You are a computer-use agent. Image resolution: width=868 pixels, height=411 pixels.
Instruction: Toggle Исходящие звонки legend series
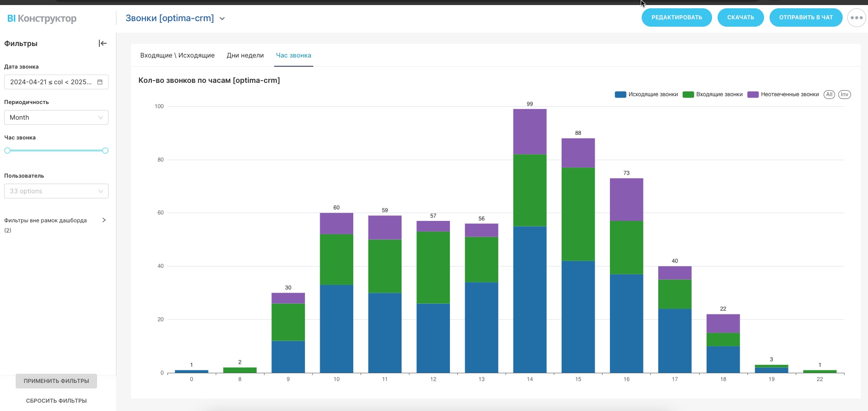[x=646, y=94]
